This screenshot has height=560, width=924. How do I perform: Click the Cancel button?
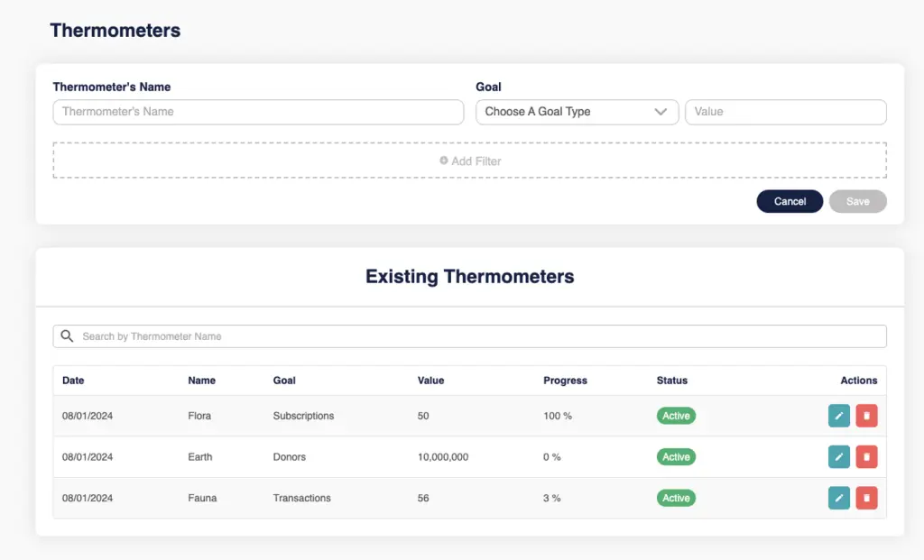(x=790, y=201)
